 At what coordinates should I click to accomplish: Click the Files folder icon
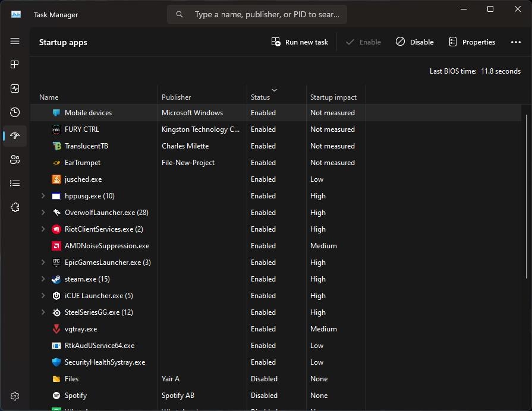(x=56, y=379)
